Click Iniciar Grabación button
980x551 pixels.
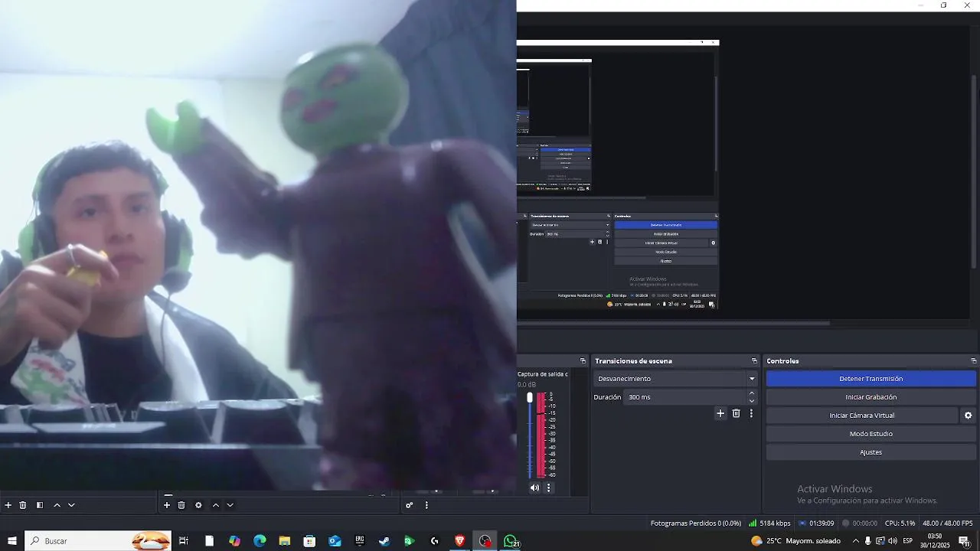point(871,397)
